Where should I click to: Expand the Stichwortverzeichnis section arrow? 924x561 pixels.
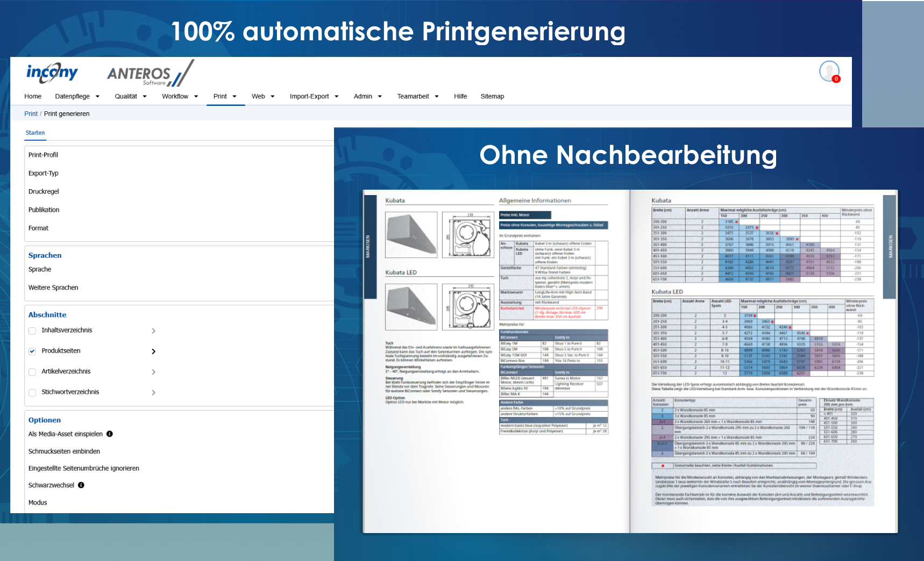[154, 393]
